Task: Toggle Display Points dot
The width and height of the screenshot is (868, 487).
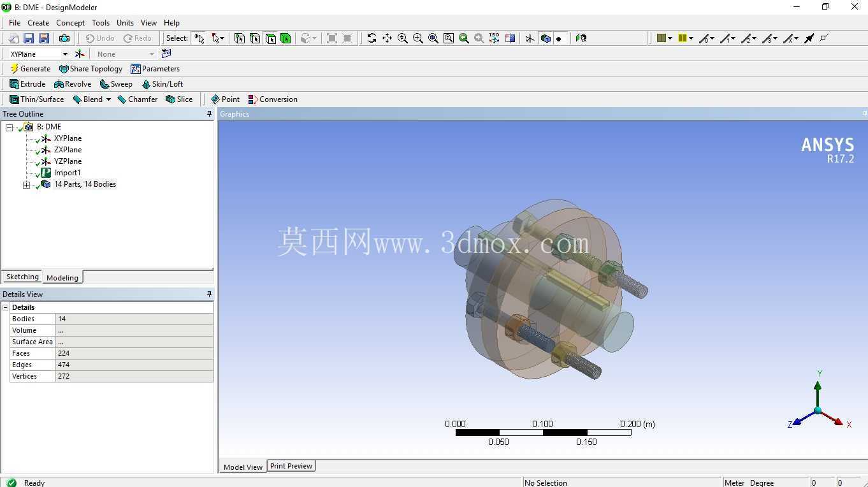Action: pos(559,39)
